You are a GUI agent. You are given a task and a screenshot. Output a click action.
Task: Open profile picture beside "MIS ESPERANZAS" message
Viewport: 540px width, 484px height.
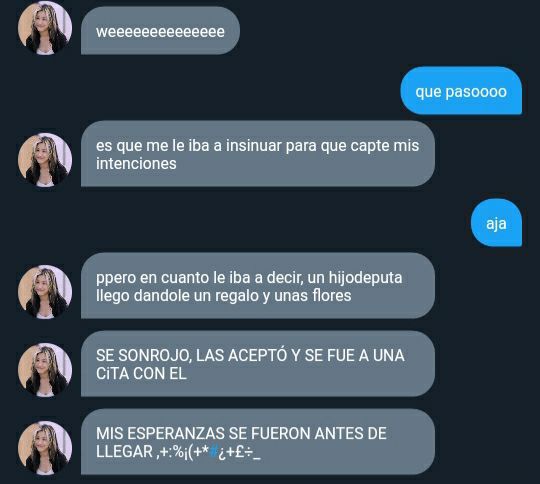[x=45, y=448]
